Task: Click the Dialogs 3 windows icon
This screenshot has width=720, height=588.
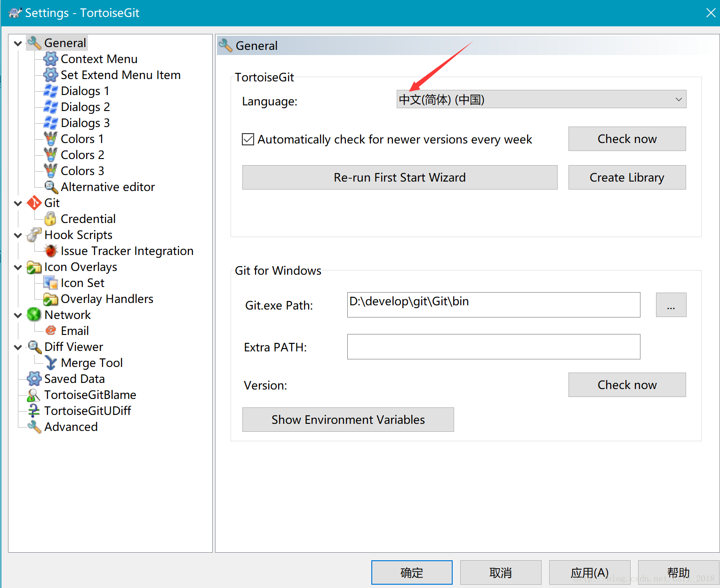Action: 50,123
